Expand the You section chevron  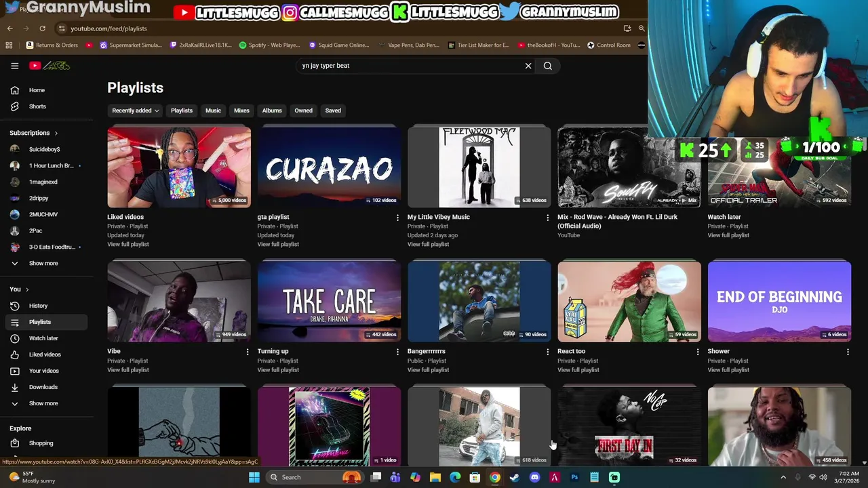point(27,289)
